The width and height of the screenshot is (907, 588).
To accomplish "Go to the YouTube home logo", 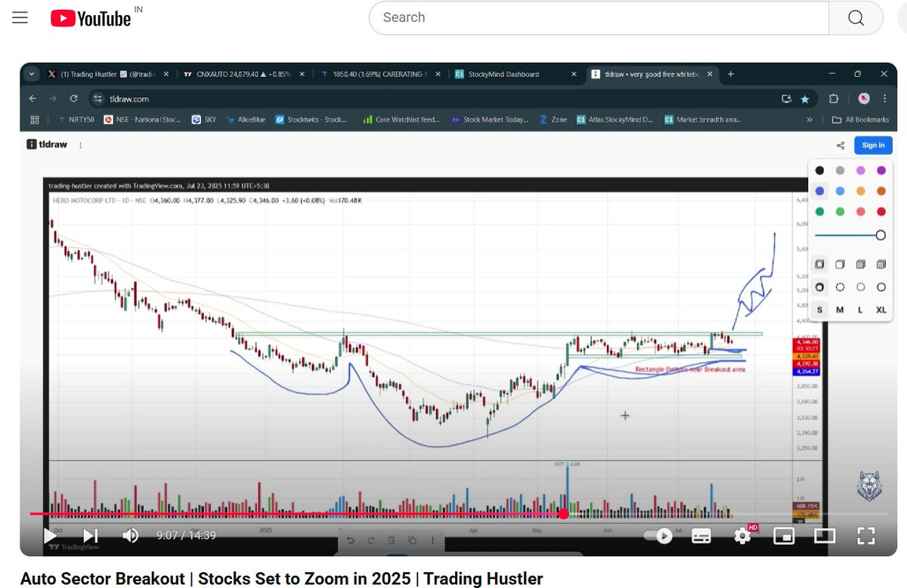I will pos(91,18).
